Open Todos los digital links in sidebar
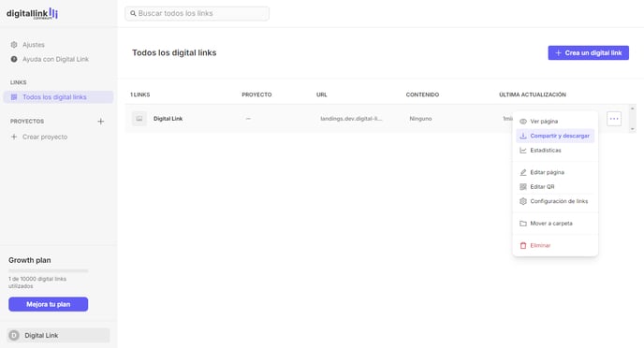644x348 pixels. coord(58,97)
